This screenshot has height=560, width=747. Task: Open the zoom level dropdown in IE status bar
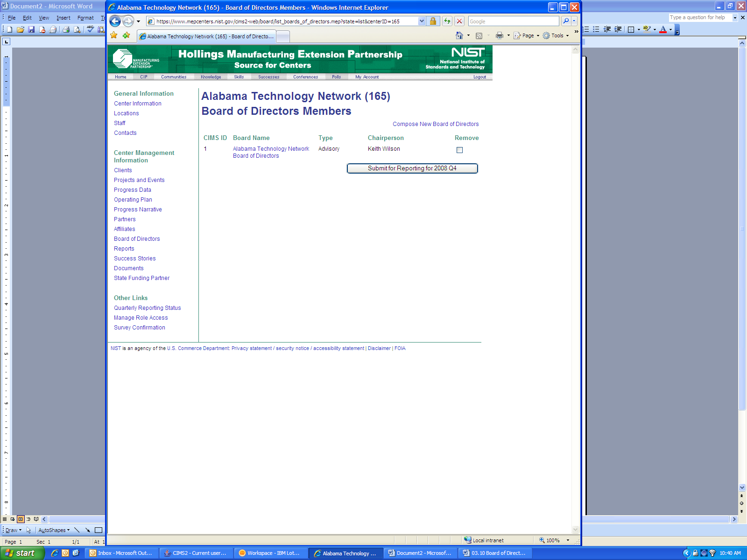[x=568, y=540]
